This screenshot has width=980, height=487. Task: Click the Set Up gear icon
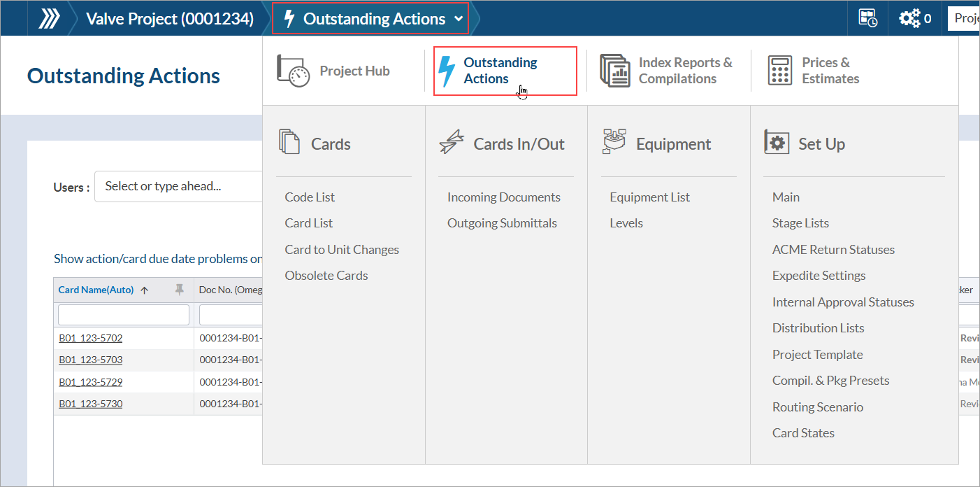point(777,143)
